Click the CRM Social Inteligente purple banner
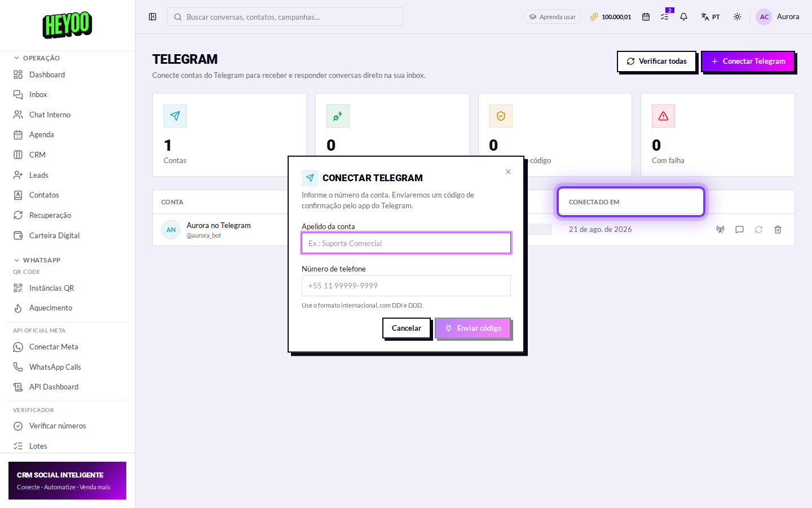 (x=67, y=481)
